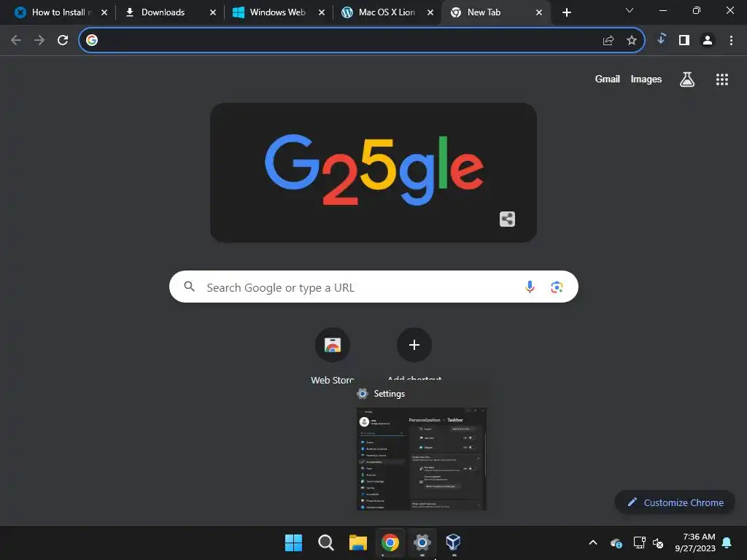This screenshot has width=747, height=560.
Task: Start voice search with microphone
Action: (x=530, y=287)
